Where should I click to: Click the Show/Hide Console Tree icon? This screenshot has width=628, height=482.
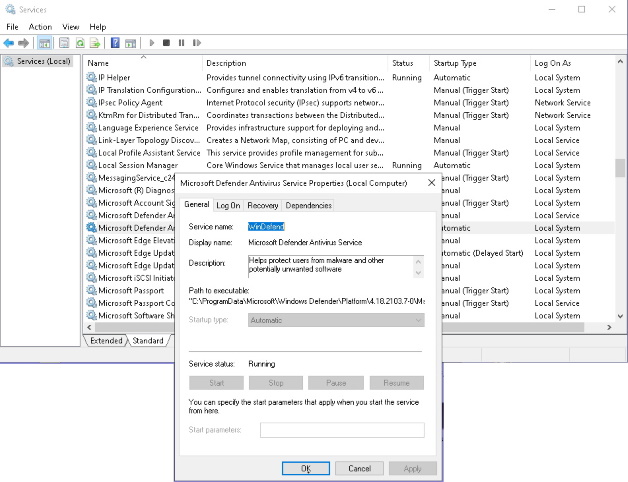(x=44, y=43)
